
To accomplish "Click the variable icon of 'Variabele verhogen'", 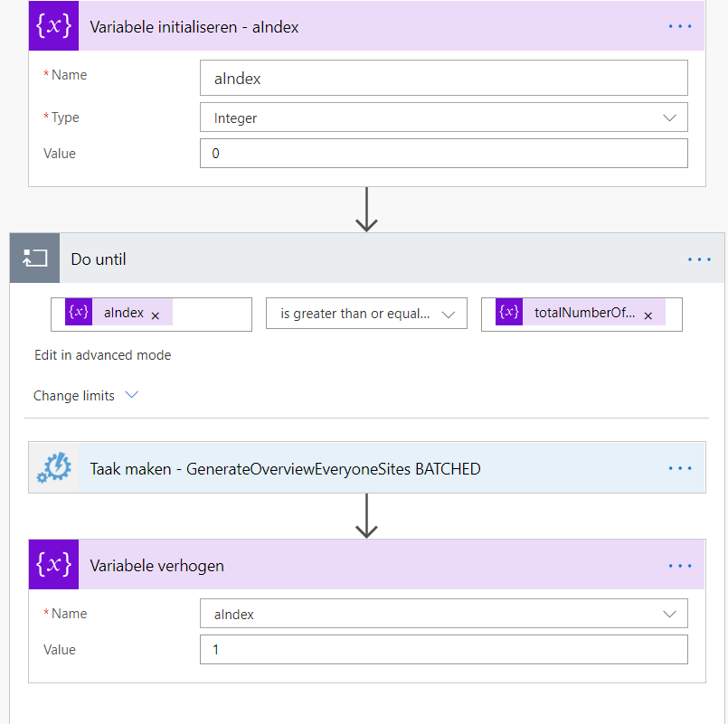I will [x=54, y=564].
